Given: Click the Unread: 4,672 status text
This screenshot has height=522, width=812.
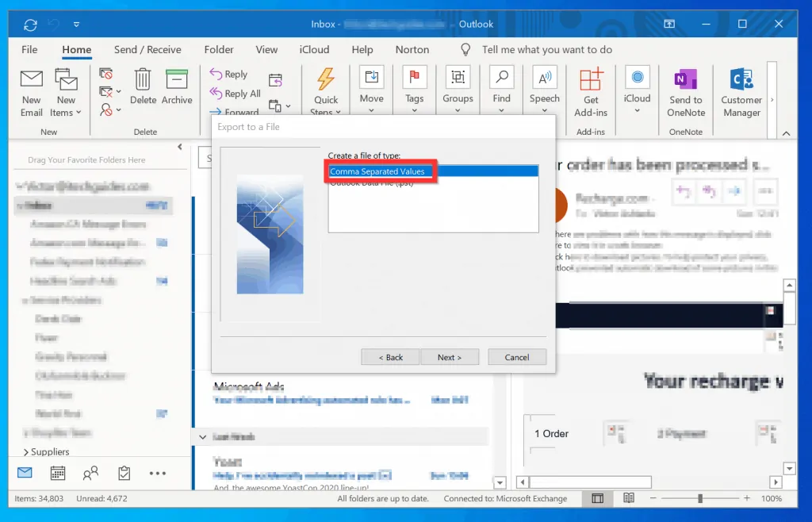Looking at the screenshot, I should (x=101, y=499).
